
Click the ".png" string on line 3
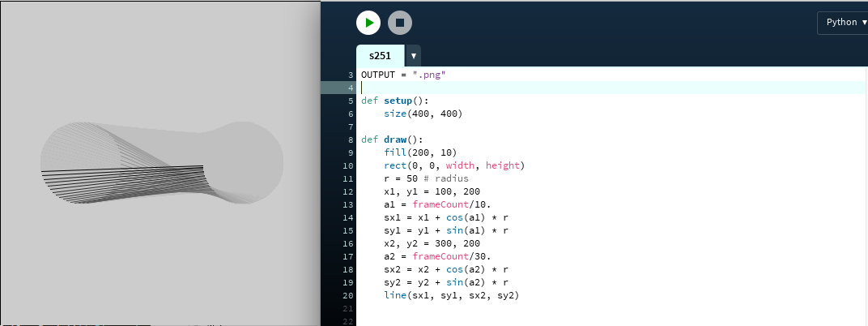pyautogui.click(x=429, y=75)
